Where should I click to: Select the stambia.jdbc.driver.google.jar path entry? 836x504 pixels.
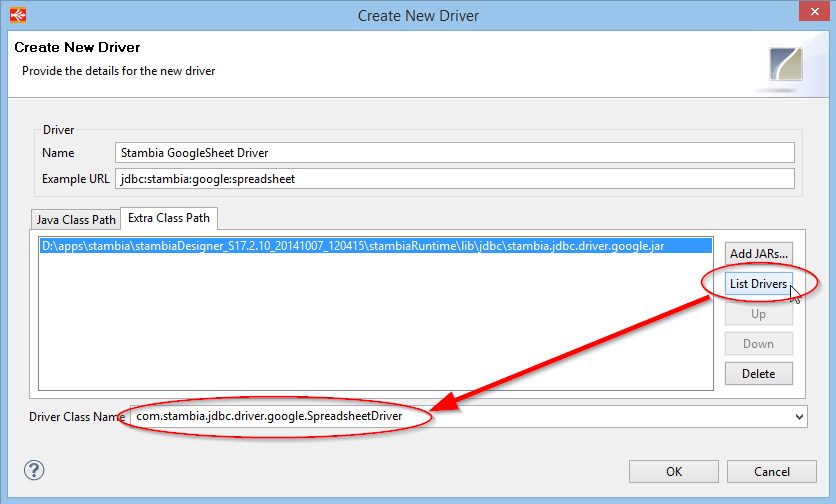tap(376, 246)
